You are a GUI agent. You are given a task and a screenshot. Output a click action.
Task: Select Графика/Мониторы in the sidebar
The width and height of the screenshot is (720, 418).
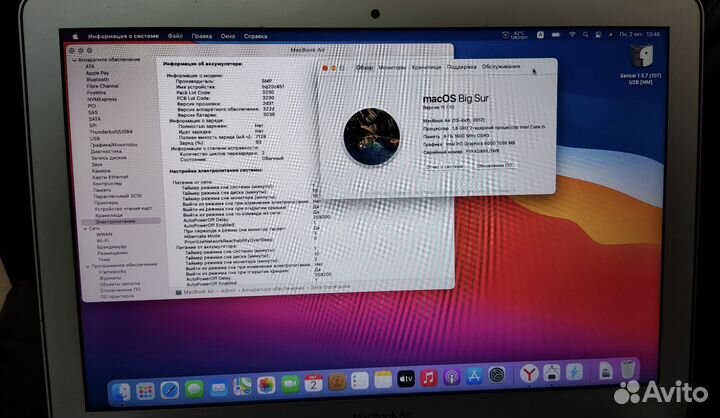point(114,145)
